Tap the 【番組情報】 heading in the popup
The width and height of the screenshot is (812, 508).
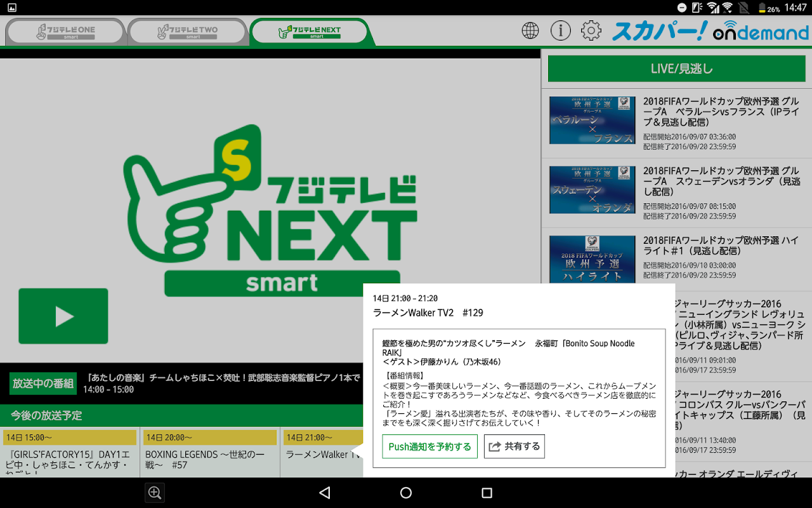pyautogui.click(x=405, y=376)
